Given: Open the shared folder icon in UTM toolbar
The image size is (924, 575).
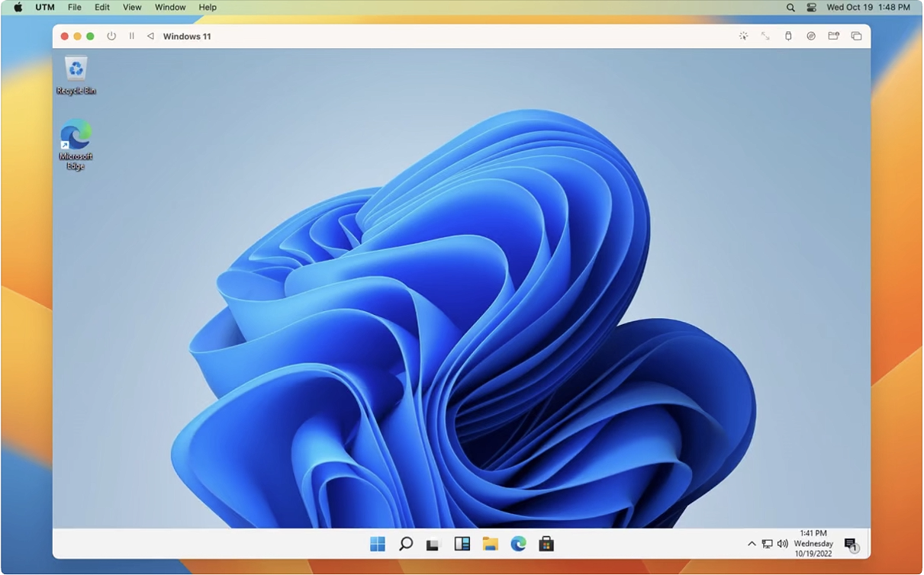Looking at the screenshot, I should [833, 36].
